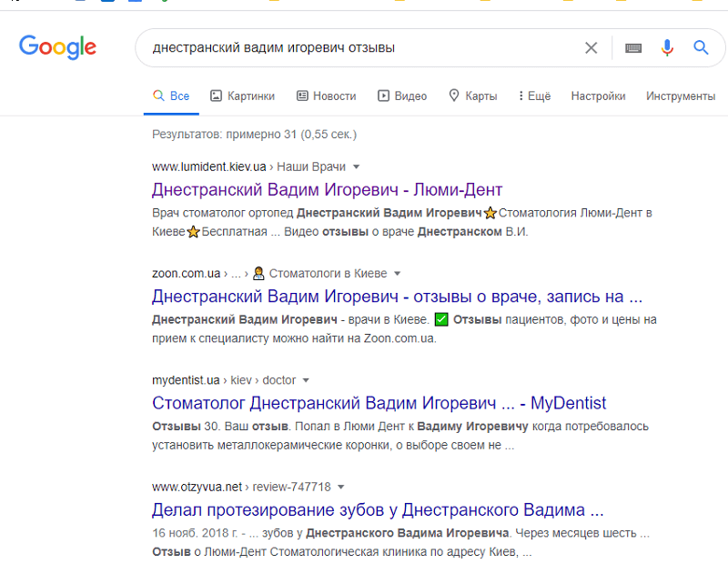Open the Ещё more menu
This screenshot has height=584, width=728.
[x=534, y=96]
